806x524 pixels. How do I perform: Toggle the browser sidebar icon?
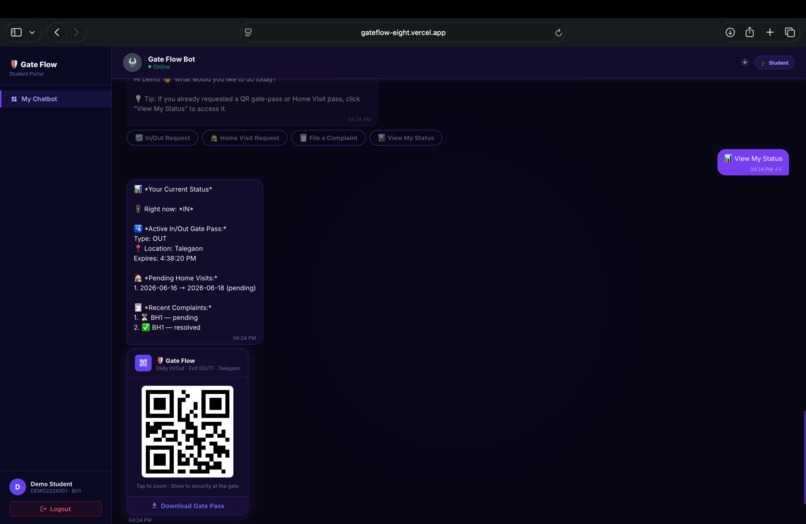pos(16,32)
